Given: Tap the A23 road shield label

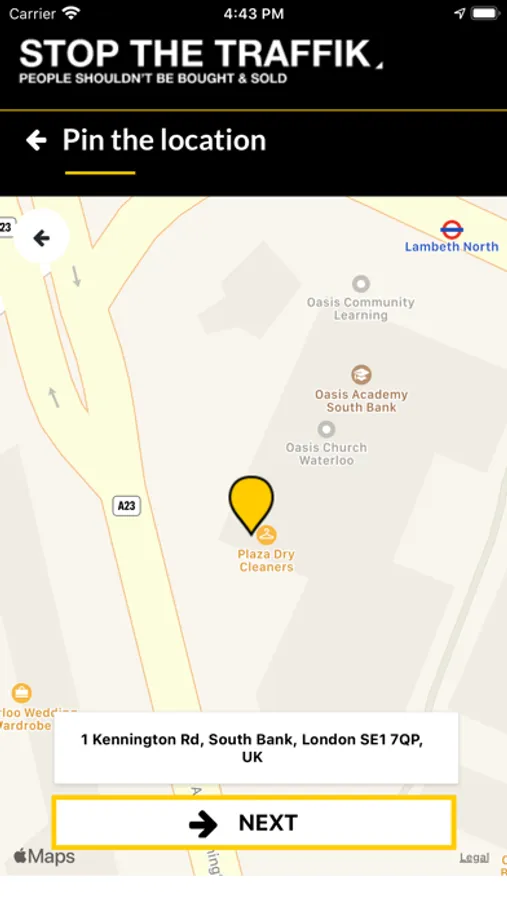Looking at the screenshot, I should click(x=126, y=506).
